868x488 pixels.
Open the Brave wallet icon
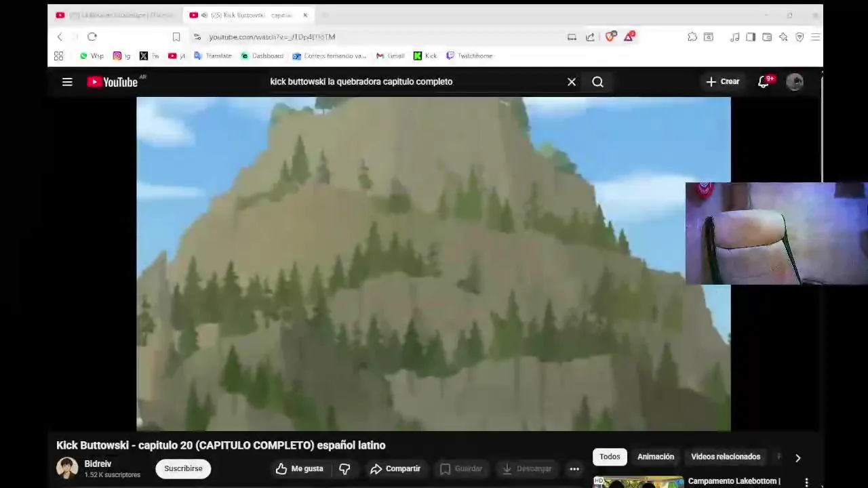click(x=767, y=37)
